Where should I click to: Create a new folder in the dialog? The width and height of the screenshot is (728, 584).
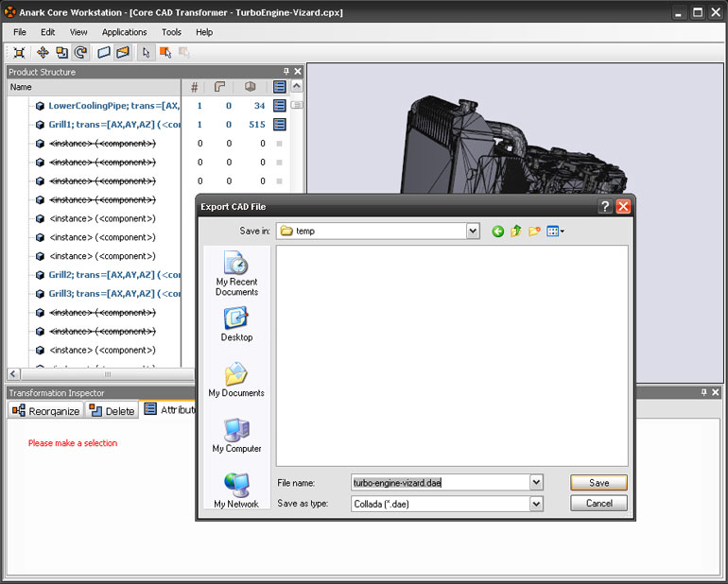[534, 231]
